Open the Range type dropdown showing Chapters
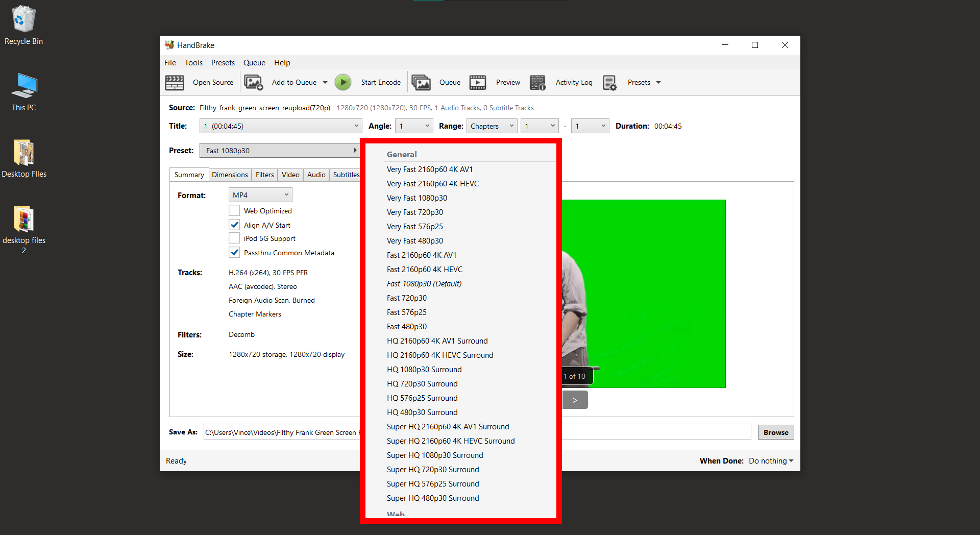The width and height of the screenshot is (980, 535). coord(491,126)
